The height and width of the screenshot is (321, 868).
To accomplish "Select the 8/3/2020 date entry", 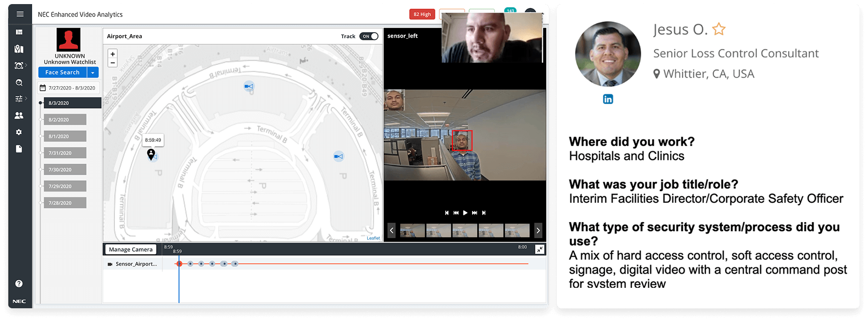I will point(72,103).
